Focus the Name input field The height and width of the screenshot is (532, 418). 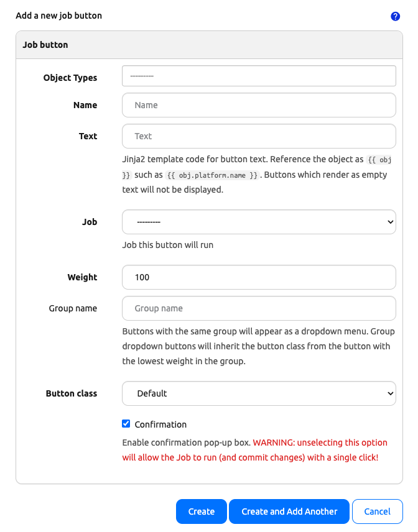259,104
